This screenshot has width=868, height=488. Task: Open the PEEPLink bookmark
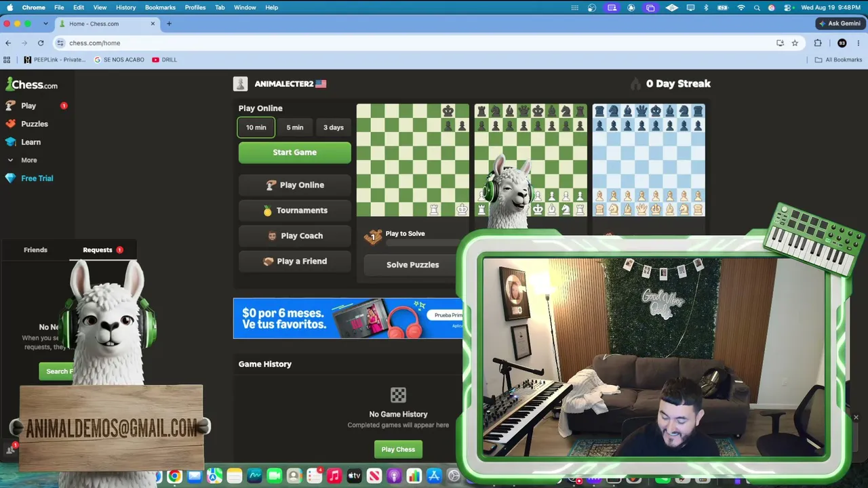54,60
